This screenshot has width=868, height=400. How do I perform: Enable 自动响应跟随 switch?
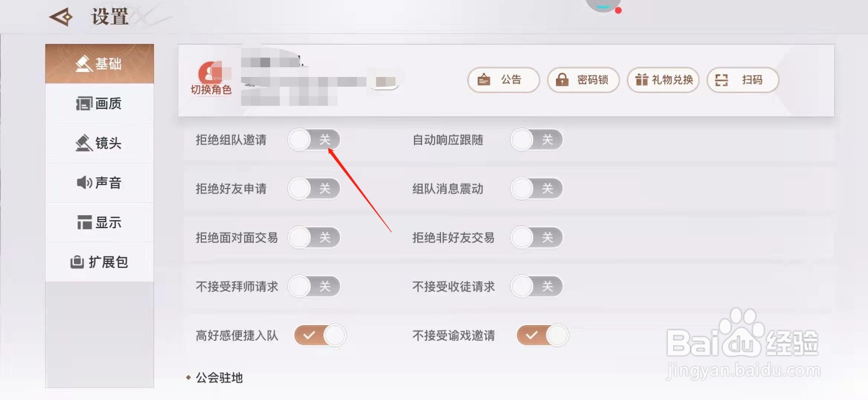(537, 140)
